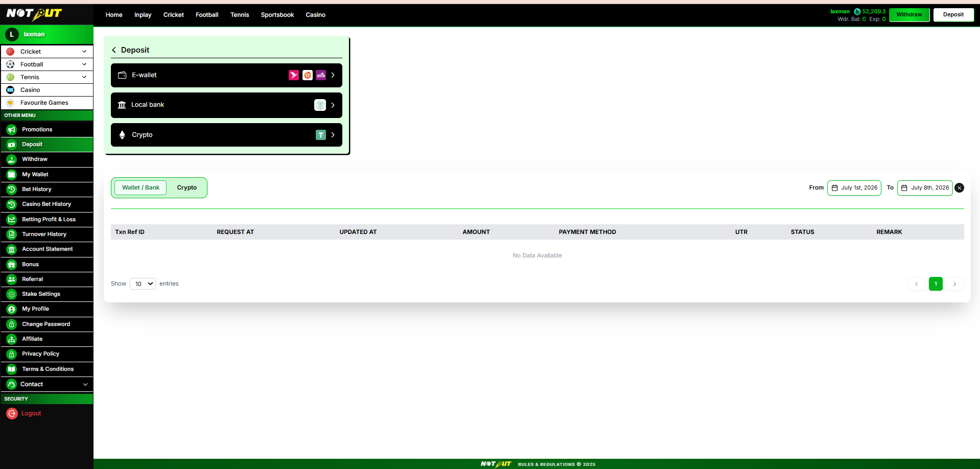Open Cricket in top navigation

174,15
